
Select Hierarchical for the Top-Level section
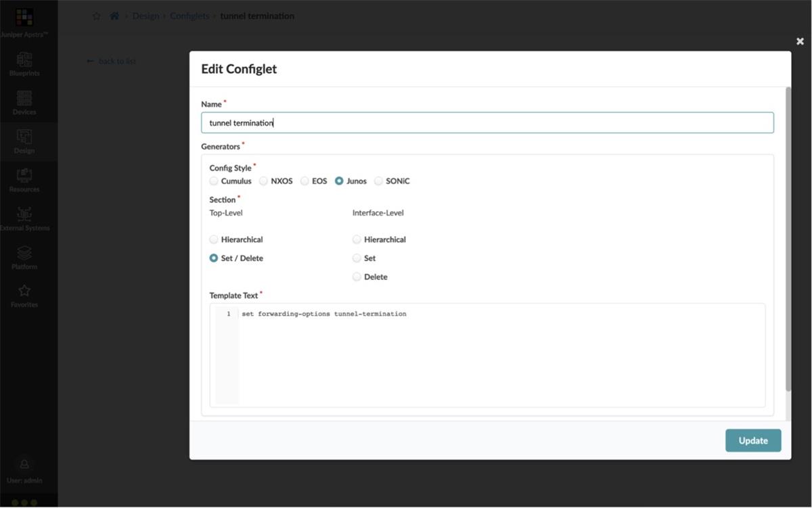pyautogui.click(x=214, y=239)
